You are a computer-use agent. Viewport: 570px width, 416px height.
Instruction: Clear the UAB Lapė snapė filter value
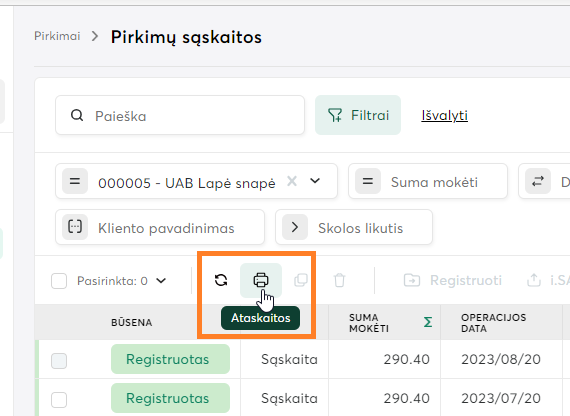click(292, 181)
